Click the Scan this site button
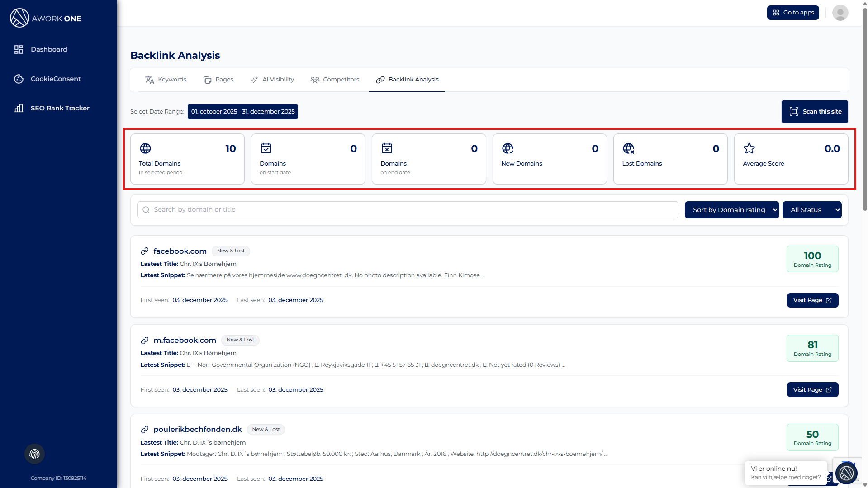The width and height of the screenshot is (868, 488). click(x=814, y=112)
